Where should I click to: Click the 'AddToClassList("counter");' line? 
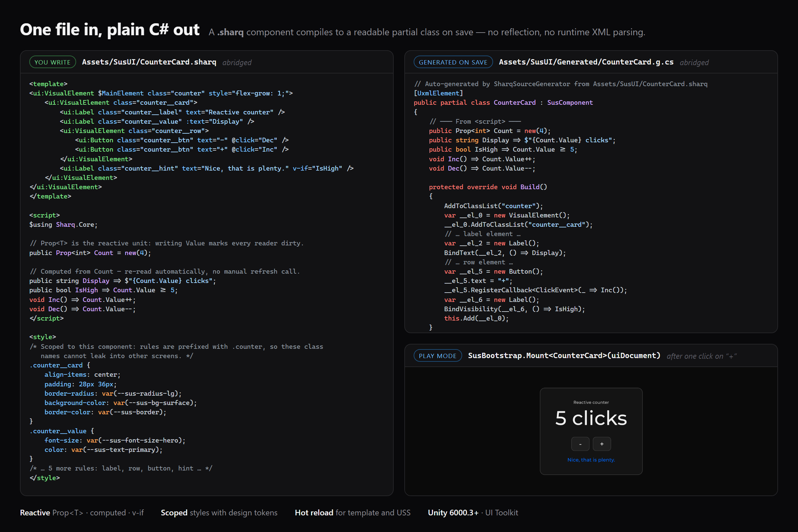(x=494, y=206)
